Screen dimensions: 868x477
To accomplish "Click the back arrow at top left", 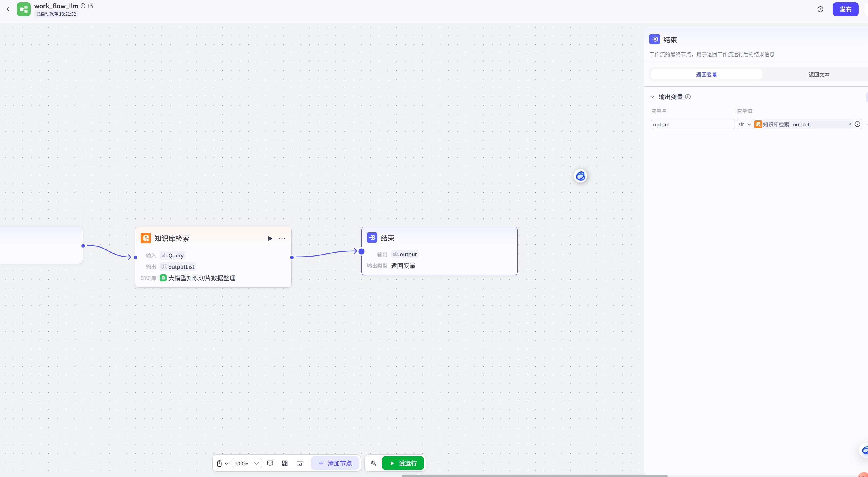I will point(8,9).
